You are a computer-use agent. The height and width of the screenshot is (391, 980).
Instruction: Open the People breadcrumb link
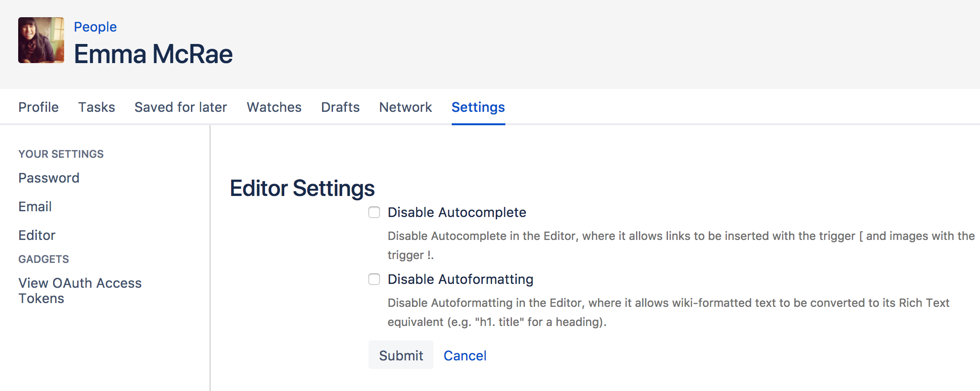pyautogui.click(x=95, y=27)
